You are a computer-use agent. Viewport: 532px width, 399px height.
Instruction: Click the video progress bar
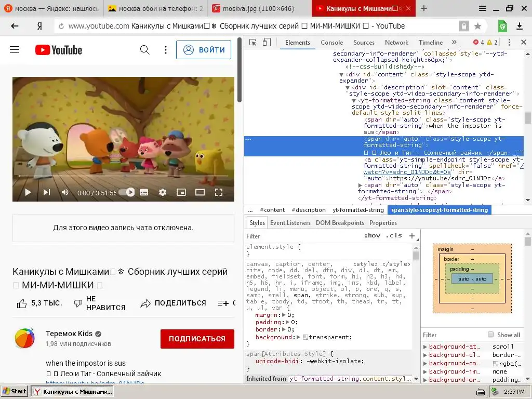point(123,176)
